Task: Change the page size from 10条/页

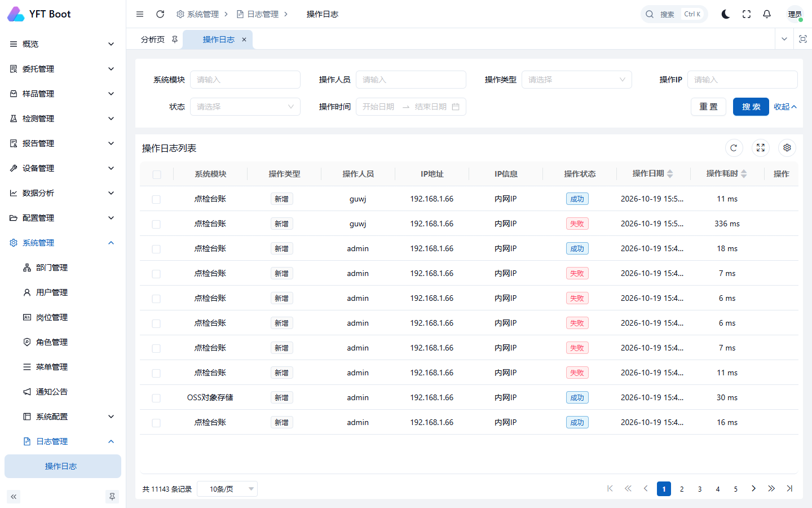Action: (227, 489)
